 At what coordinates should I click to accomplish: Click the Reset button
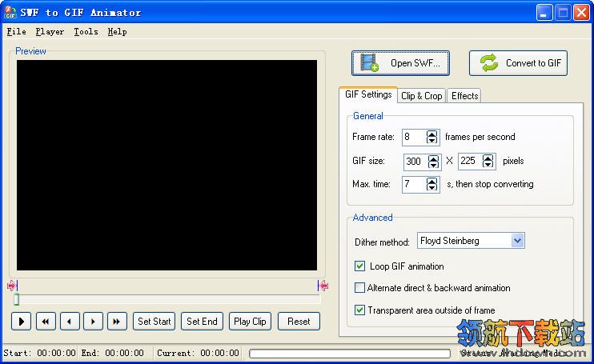point(299,322)
